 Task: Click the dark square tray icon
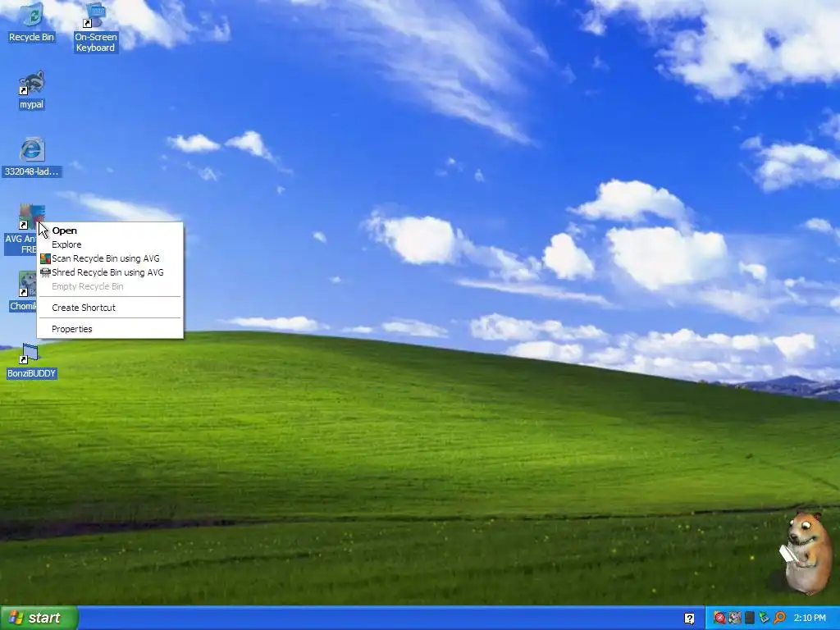(750, 618)
